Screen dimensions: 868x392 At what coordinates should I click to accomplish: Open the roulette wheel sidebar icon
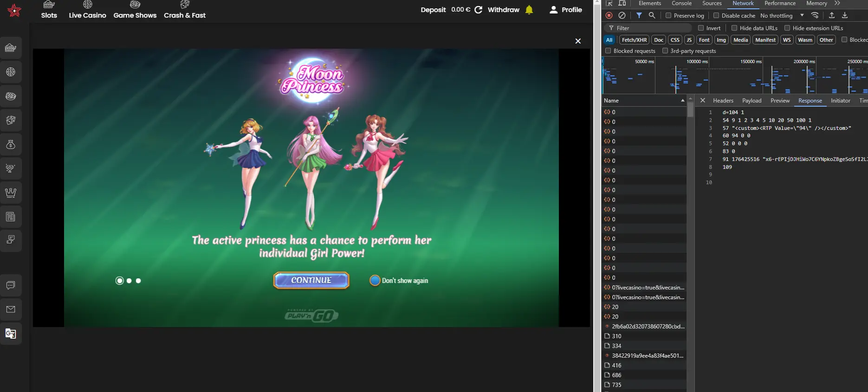[11, 96]
